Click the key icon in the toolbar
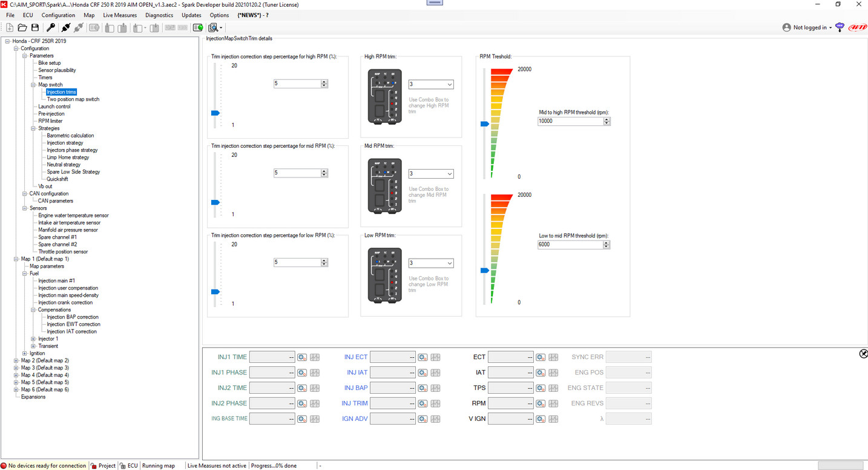The width and height of the screenshot is (868, 470). 51,27
